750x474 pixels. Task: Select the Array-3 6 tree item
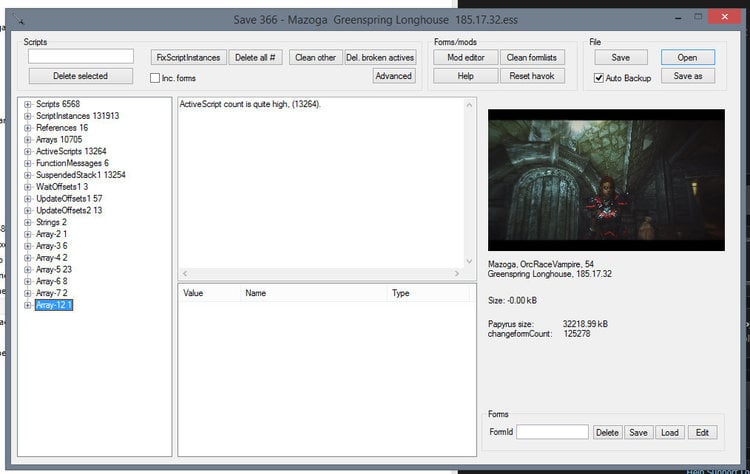[x=52, y=246]
